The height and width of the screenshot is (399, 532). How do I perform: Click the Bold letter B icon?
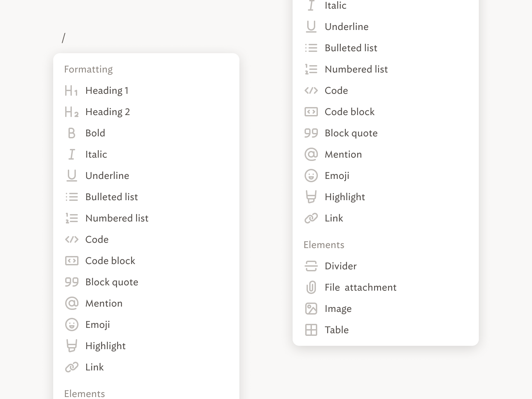pyautogui.click(x=71, y=133)
